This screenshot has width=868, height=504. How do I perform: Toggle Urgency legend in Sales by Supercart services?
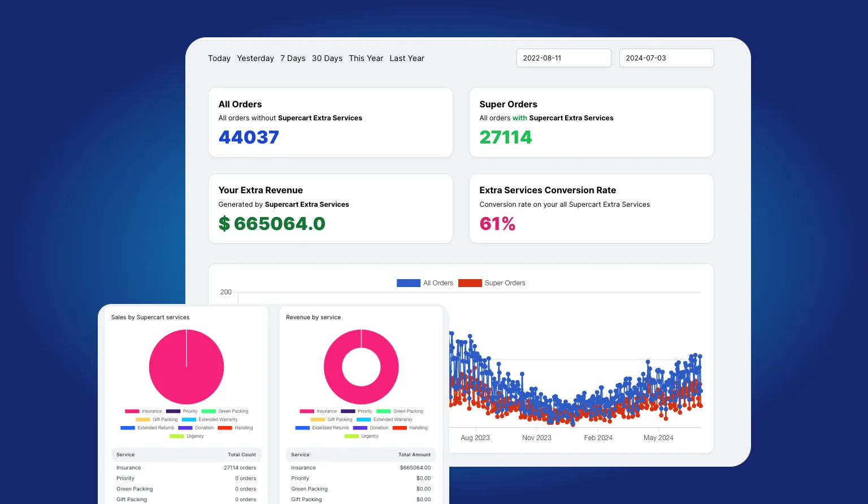coord(186,436)
